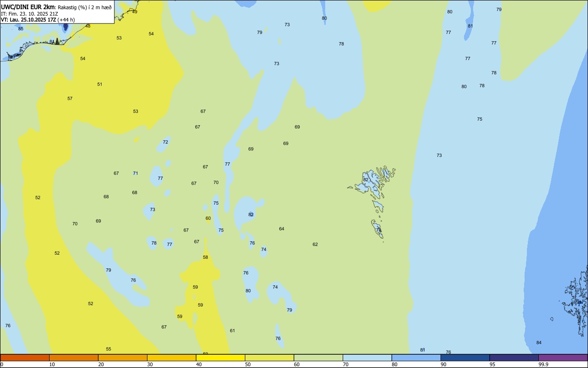Click the value 60 in the yellow patch
The width and height of the screenshot is (588, 368).
point(208,218)
